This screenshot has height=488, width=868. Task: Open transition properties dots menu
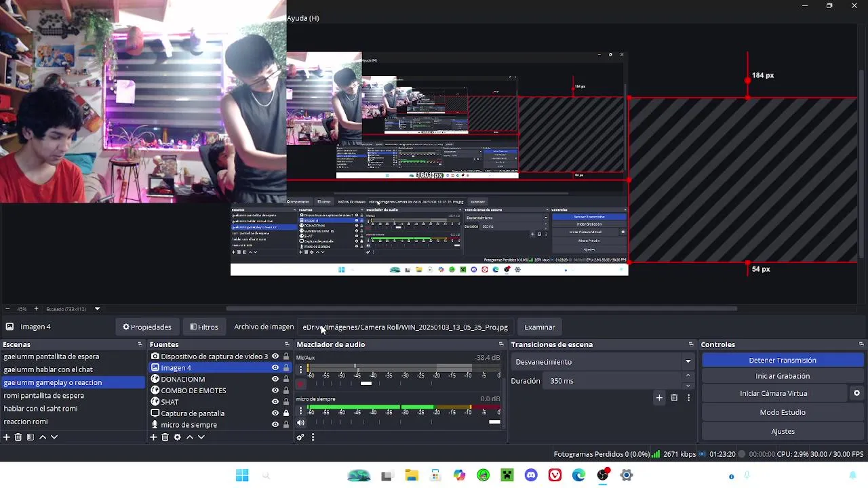pos(688,398)
